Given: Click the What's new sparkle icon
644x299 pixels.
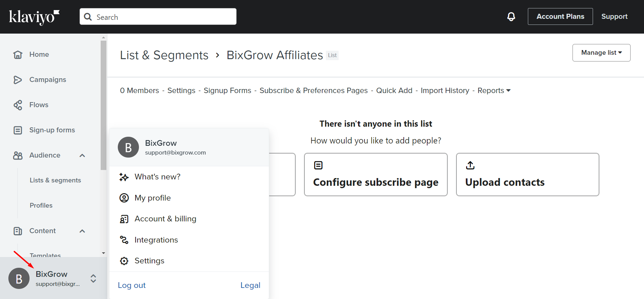Looking at the screenshot, I should pyautogui.click(x=124, y=177).
